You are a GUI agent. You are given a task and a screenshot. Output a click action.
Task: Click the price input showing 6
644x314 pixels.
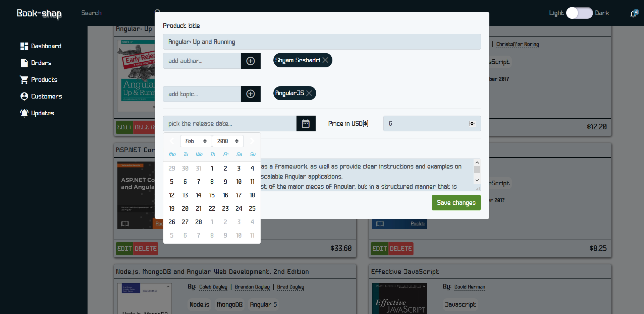point(432,124)
